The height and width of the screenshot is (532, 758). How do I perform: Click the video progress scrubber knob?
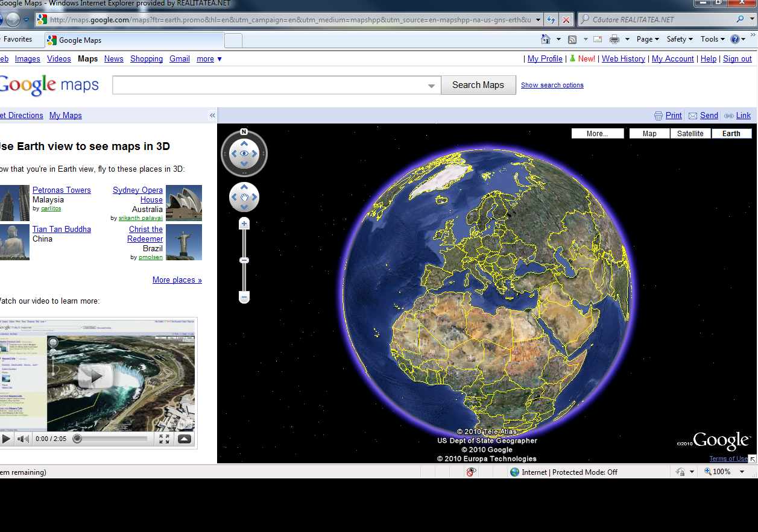tap(77, 439)
